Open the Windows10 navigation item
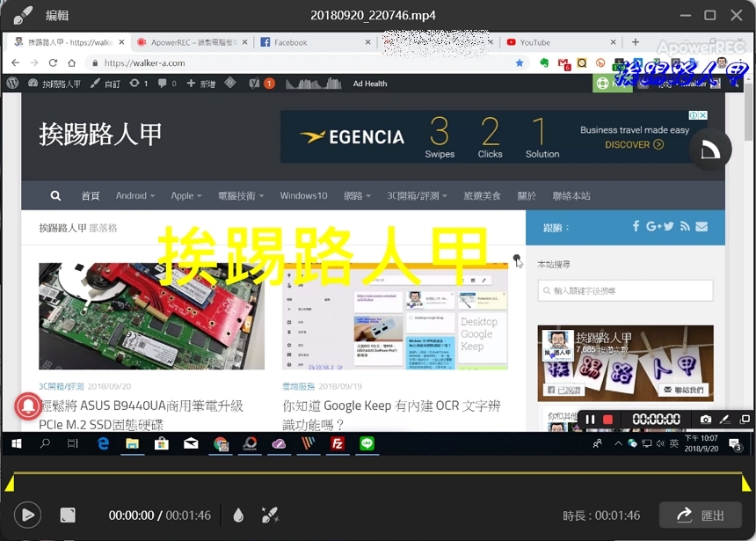This screenshot has width=756, height=541. click(x=304, y=195)
